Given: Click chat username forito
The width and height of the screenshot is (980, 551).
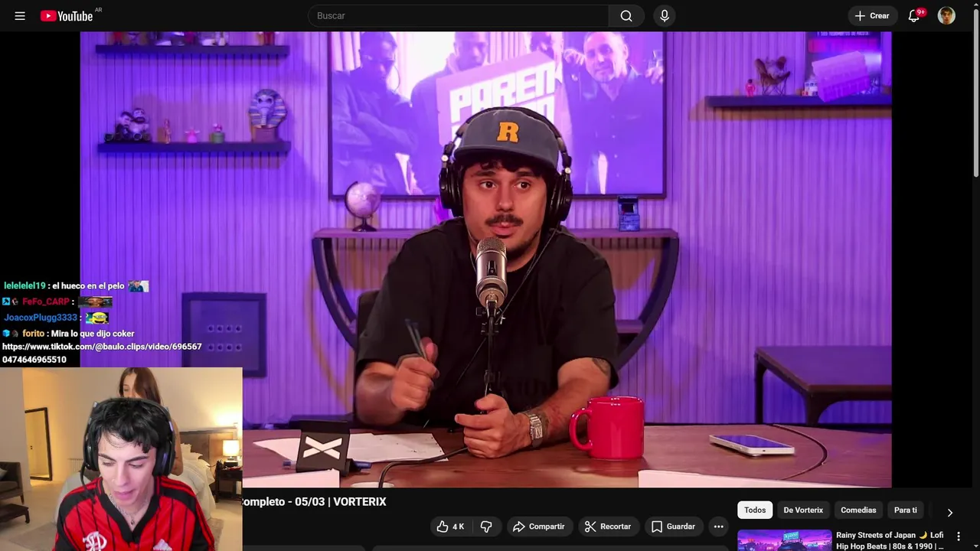Looking at the screenshot, I should (33, 334).
